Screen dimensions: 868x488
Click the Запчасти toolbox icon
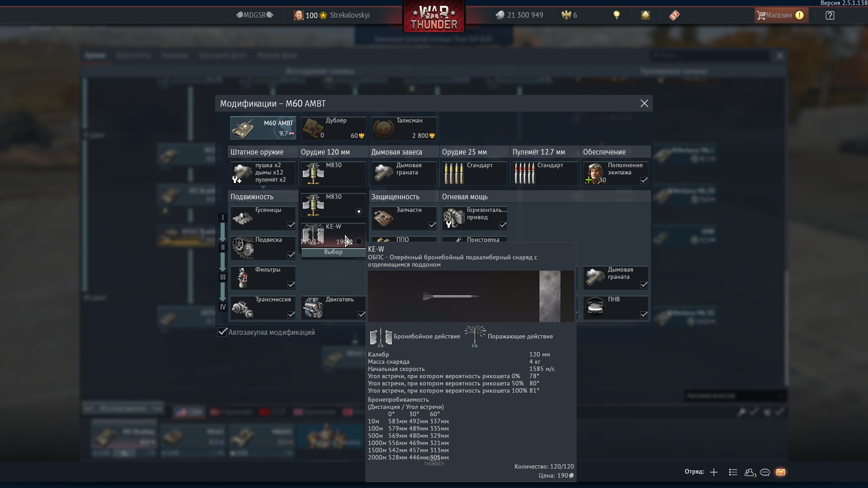pos(383,218)
